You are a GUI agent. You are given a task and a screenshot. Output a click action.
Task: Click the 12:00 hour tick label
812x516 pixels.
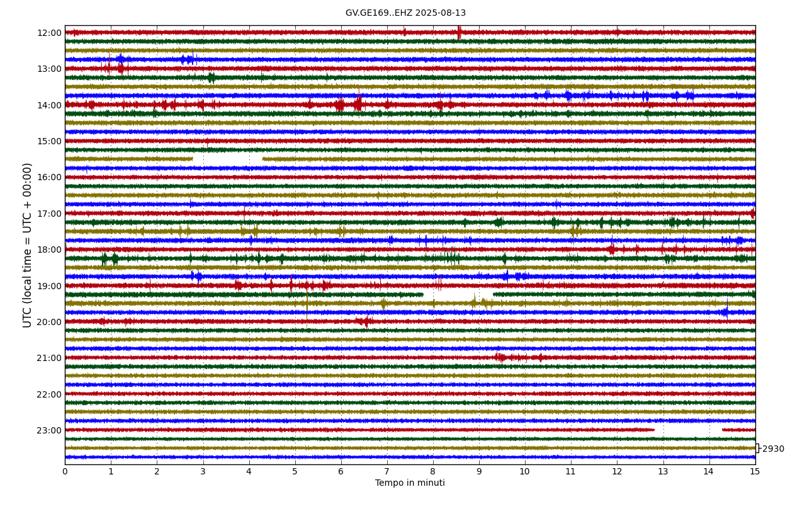pyautogui.click(x=49, y=33)
